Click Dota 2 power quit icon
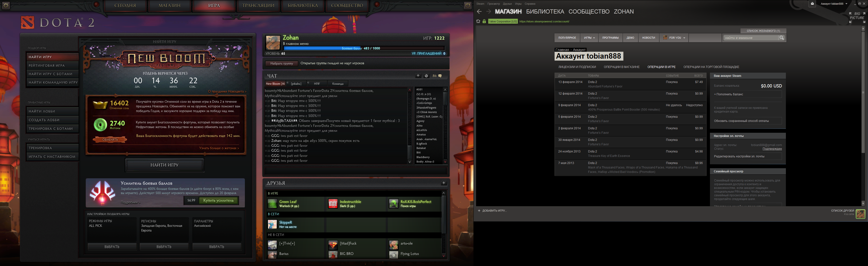Viewport: 868px width, 266px height. [x=467, y=5]
